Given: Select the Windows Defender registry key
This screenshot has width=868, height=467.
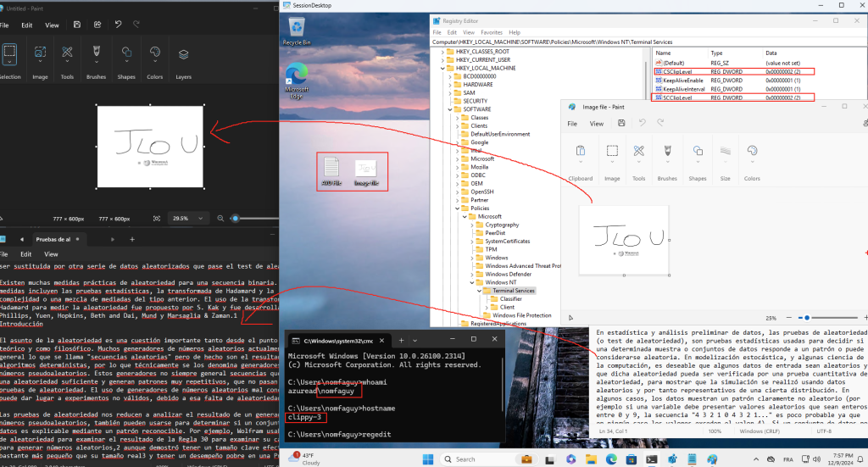Looking at the screenshot, I should coord(509,274).
